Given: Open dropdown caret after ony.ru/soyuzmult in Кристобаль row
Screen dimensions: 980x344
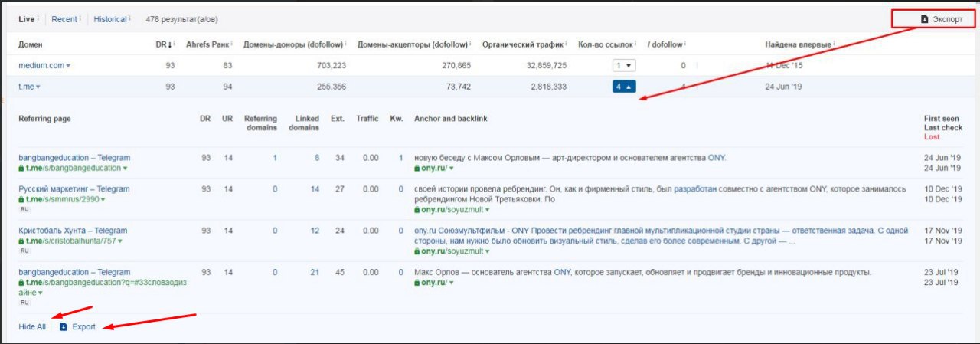Looking at the screenshot, I should click(x=486, y=251).
